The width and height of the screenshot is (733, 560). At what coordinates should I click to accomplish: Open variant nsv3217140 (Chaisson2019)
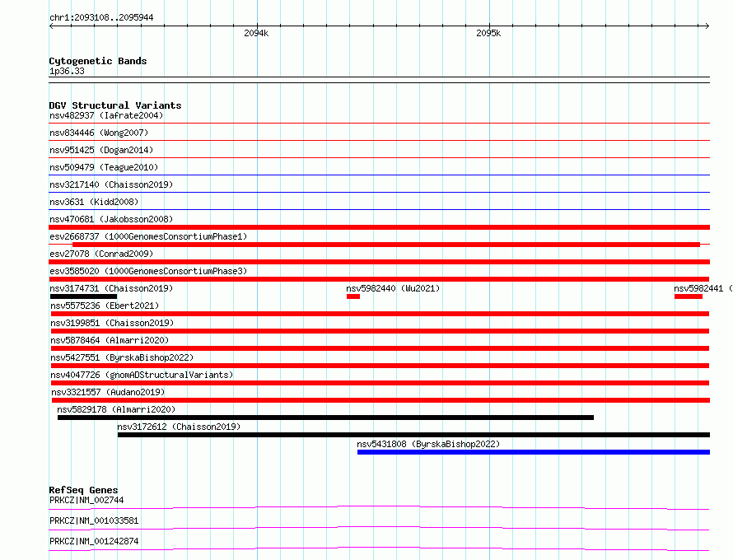(111, 184)
